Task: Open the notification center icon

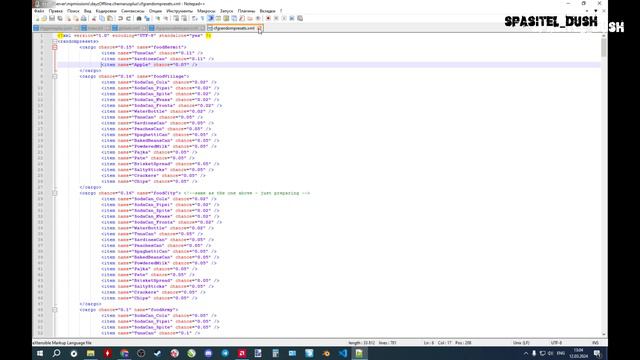Action: [x=597, y=353]
